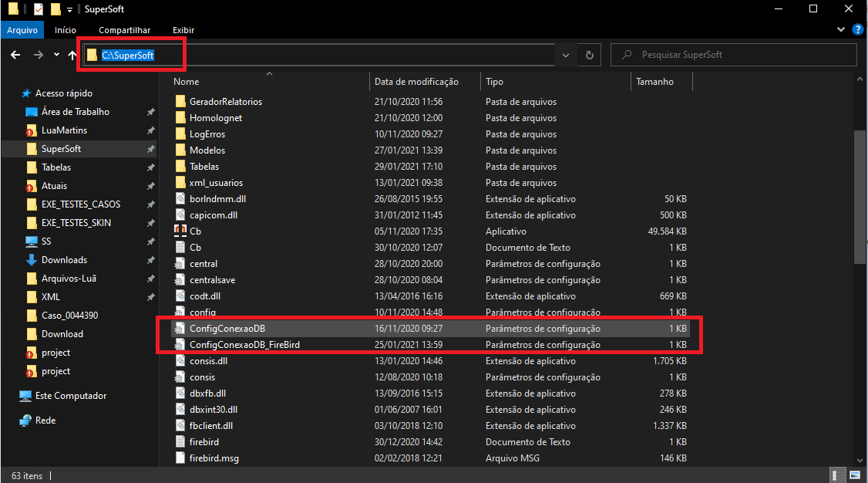Expand recent locations dropdown arrow
The width and height of the screenshot is (868, 483).
pyautogui.click(x=56, y=55)
